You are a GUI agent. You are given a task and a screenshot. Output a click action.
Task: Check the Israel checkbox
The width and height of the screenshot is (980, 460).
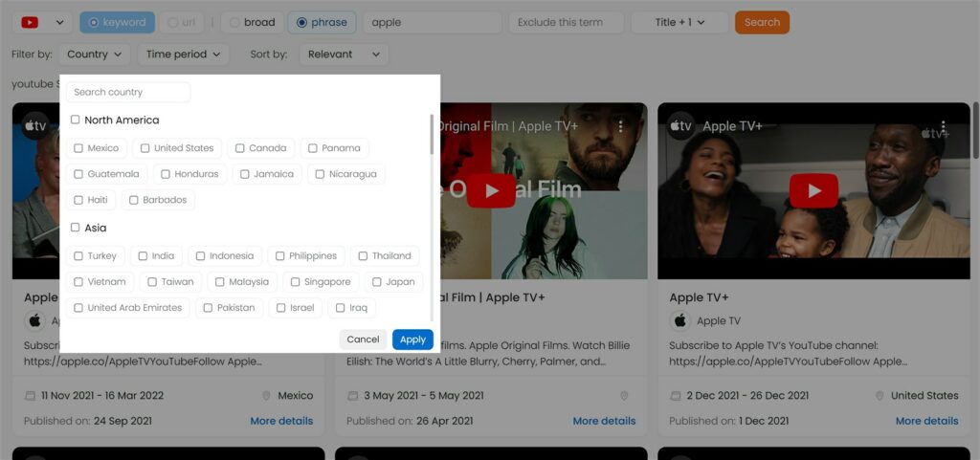(x=280, y=308)
